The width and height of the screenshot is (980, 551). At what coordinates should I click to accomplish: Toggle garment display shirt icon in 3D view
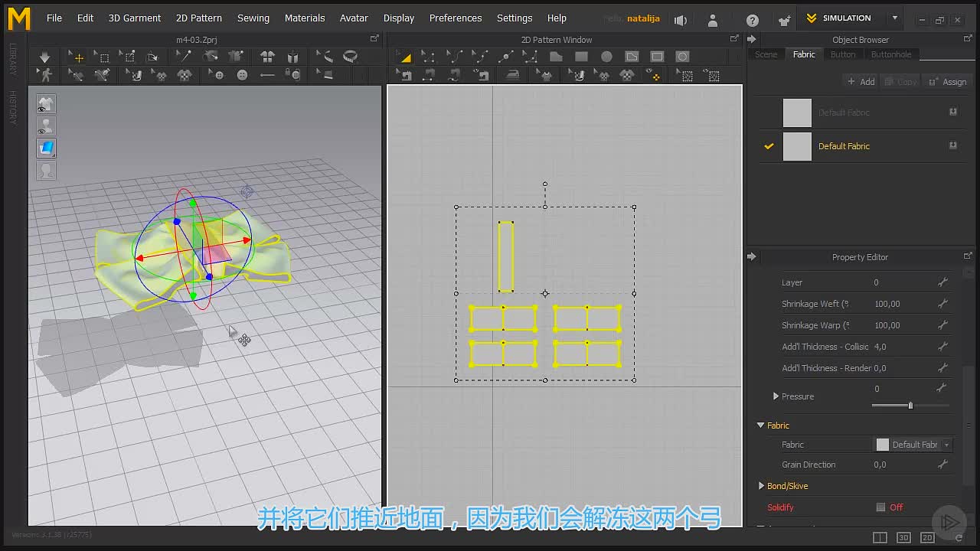point(46,104)
